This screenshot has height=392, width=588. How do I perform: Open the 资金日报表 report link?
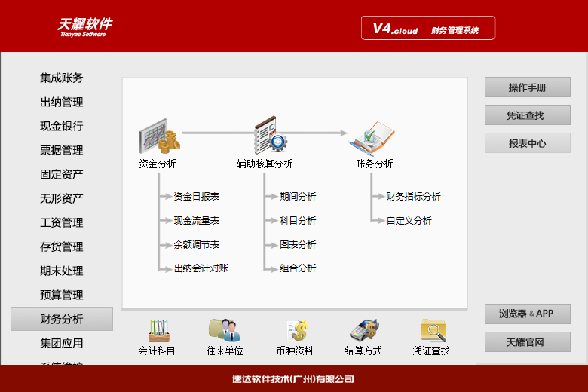(x=197, y=197)
